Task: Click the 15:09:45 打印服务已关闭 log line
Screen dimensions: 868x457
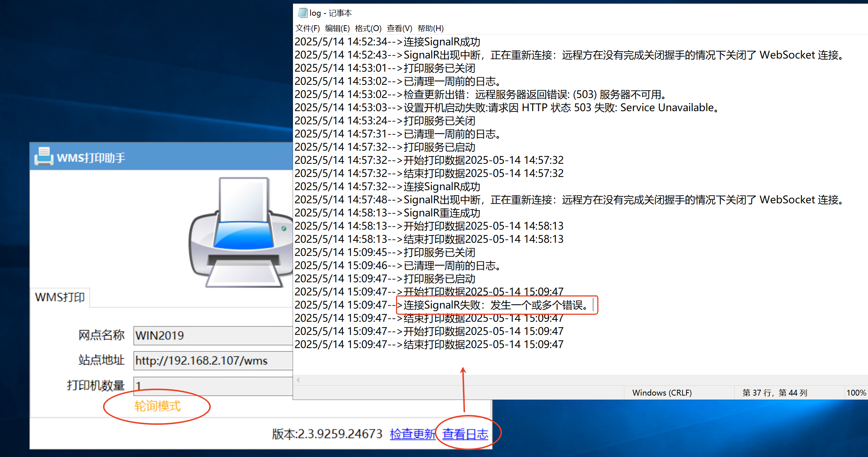Action: 385,252
